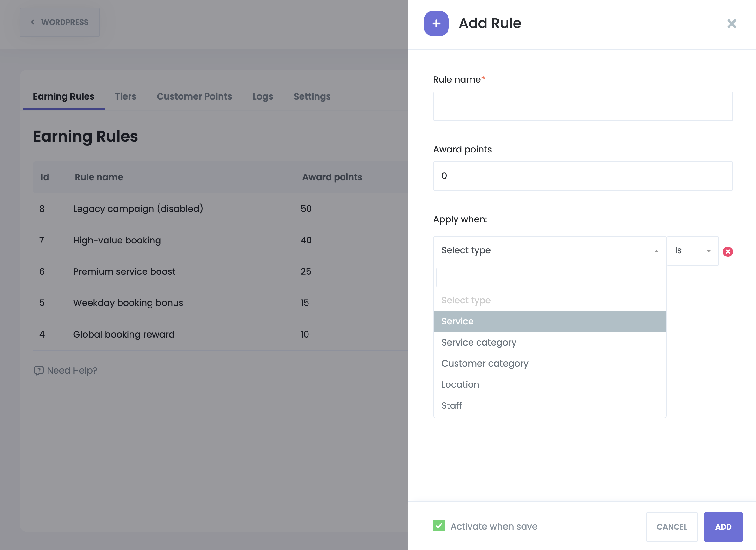Close the Add Rule panel with X
The width and height of the screenshot is (756, 550).
point(731,23)
